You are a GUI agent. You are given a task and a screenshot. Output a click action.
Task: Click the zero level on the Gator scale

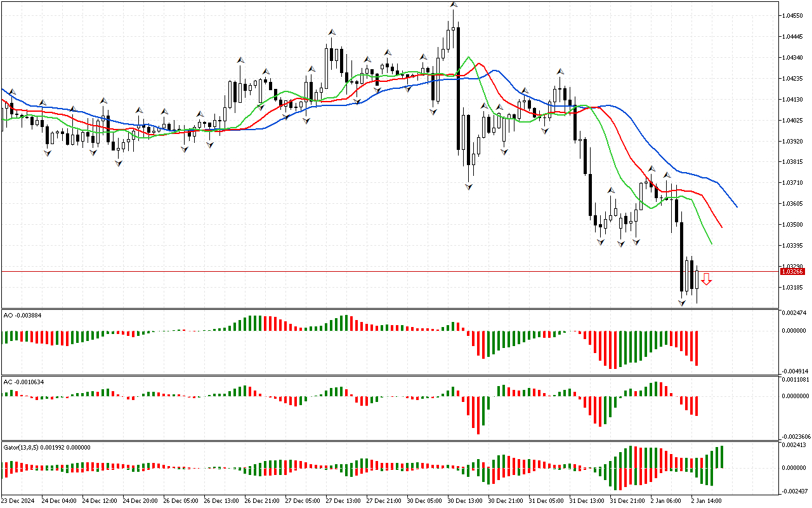(x=793, y=468)
